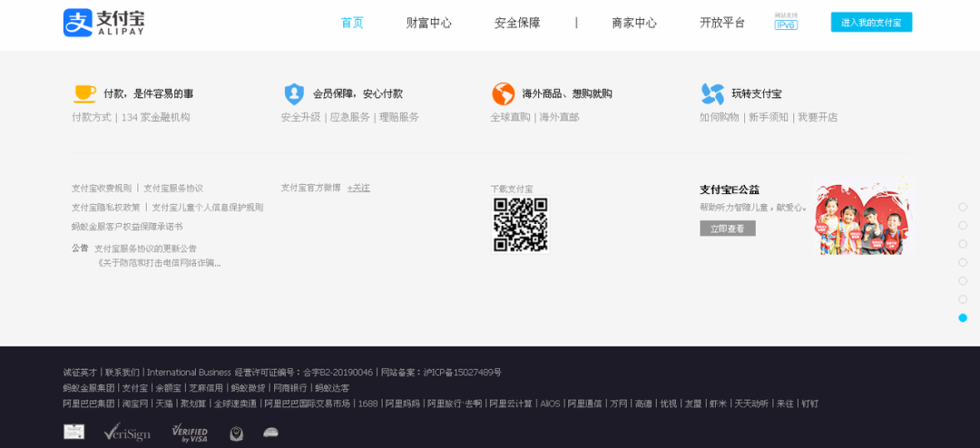Select the third page indicator dot
Image resolution: width=980 pixels, height=448 pixels.
[x=963, y=244]
